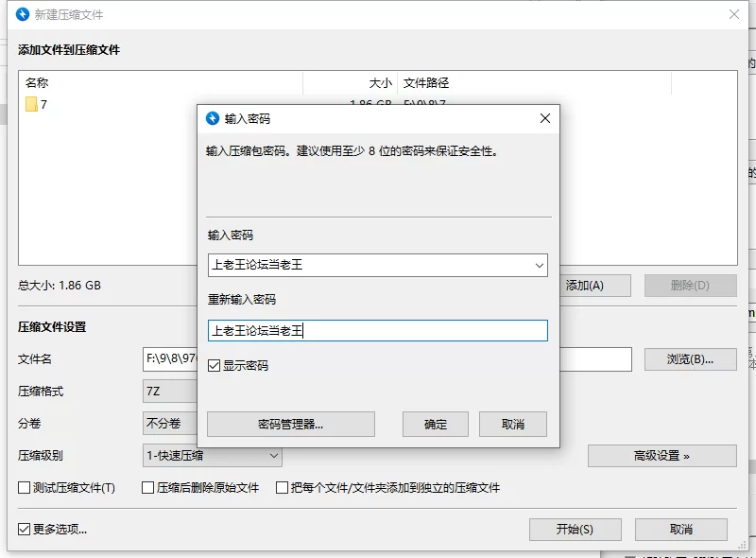Sort by the 大小 column header
The width and height of the screenshot is (756, 558).
click(351, 83)
